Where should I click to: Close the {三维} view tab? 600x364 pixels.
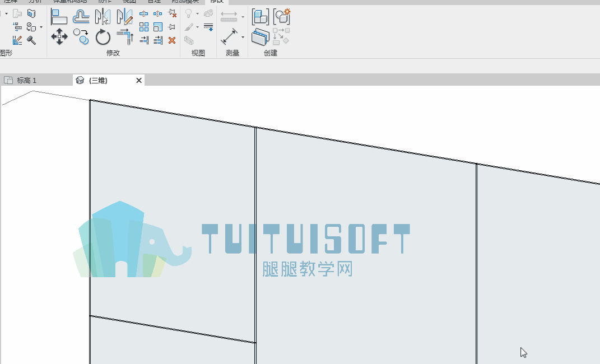(139, 80)
